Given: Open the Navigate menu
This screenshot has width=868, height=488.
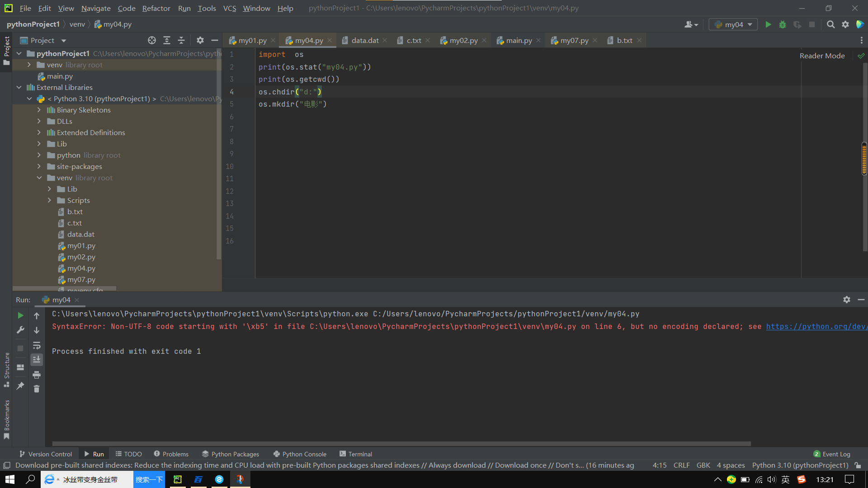Looking at the screenshot, I should (x=96, y=8).
